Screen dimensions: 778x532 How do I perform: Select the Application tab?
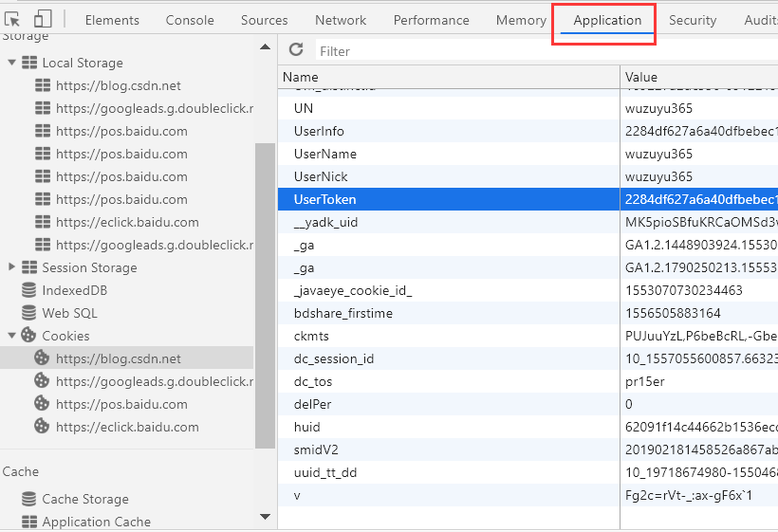click(607, 20)
